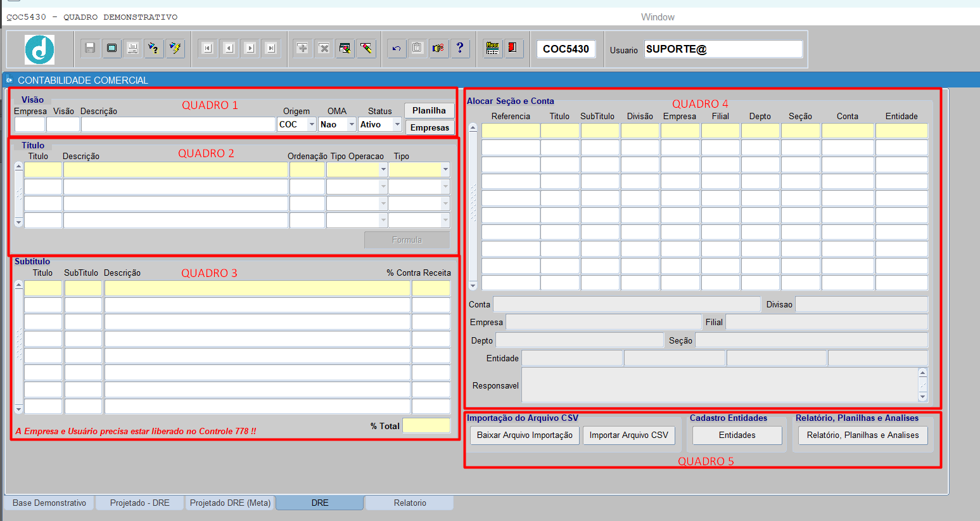Image resolution: width=980 pixels, height=521 pixels.
Task: Click the teal 'd' company logo
Action: (x=39, y=49)
